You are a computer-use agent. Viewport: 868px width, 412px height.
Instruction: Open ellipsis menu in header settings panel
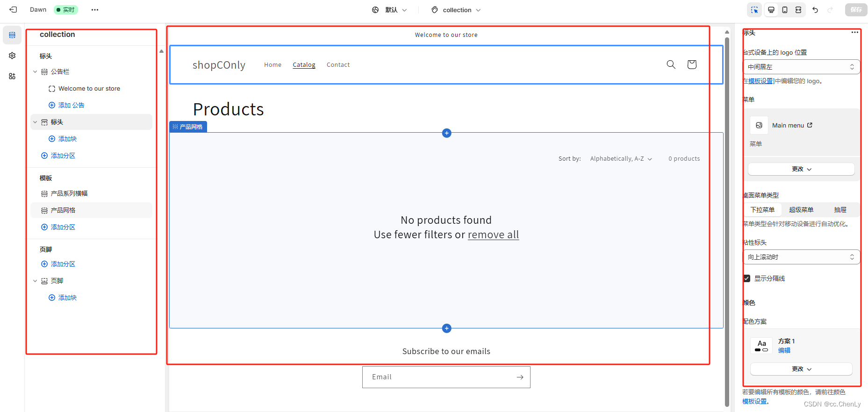coord(854,32)
